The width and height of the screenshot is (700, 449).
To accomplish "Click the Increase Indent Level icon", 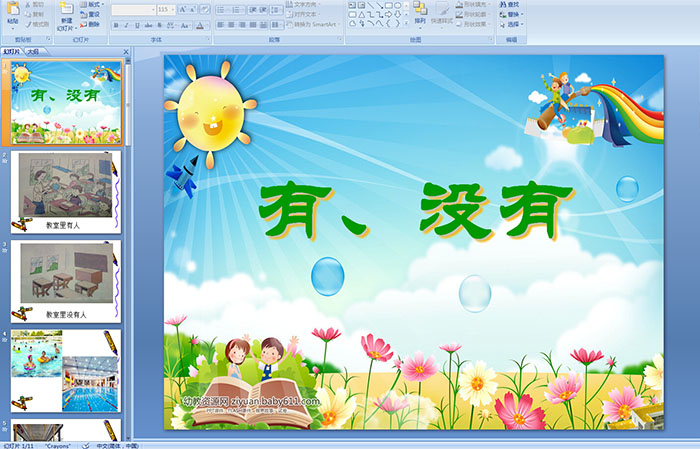I will coord(263,10).
